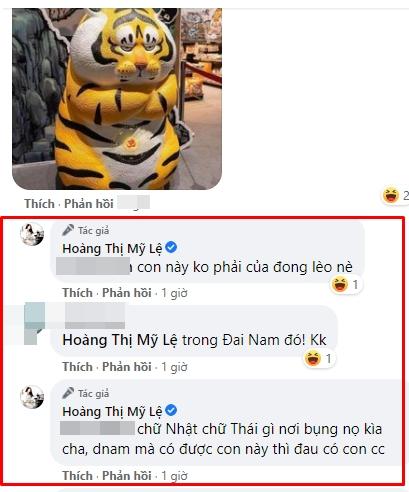Like the 'chữ Nhật chữ Thái' comment
409x492 pixels.
click(x=77, y=476)
